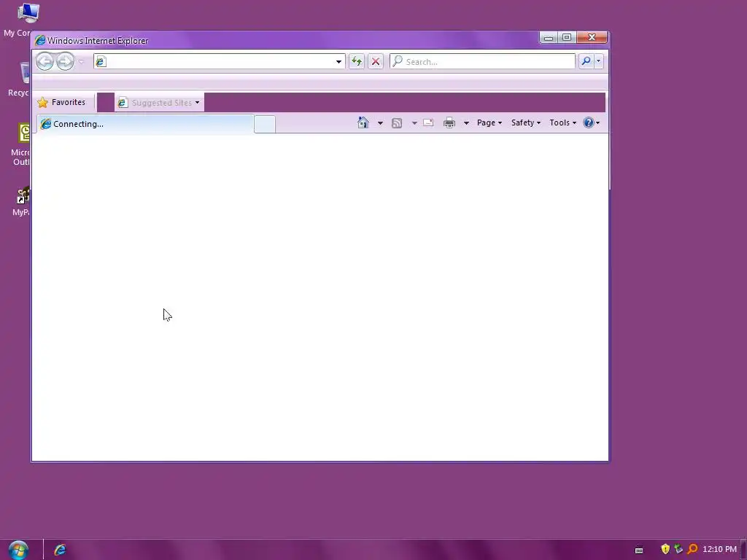Open the search provider options dropdown
Viewport: 747px width, 560px height.
(598, 61)
